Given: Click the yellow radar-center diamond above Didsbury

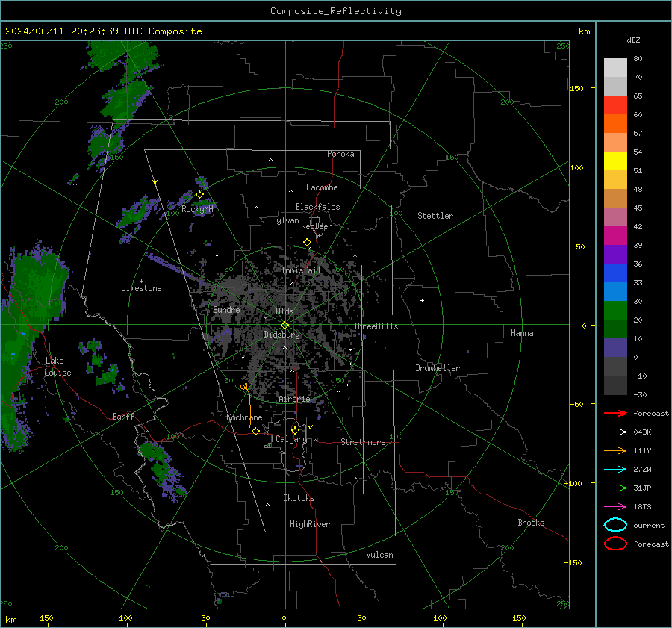Looking at the screenshot, I should tap(285, 325).
